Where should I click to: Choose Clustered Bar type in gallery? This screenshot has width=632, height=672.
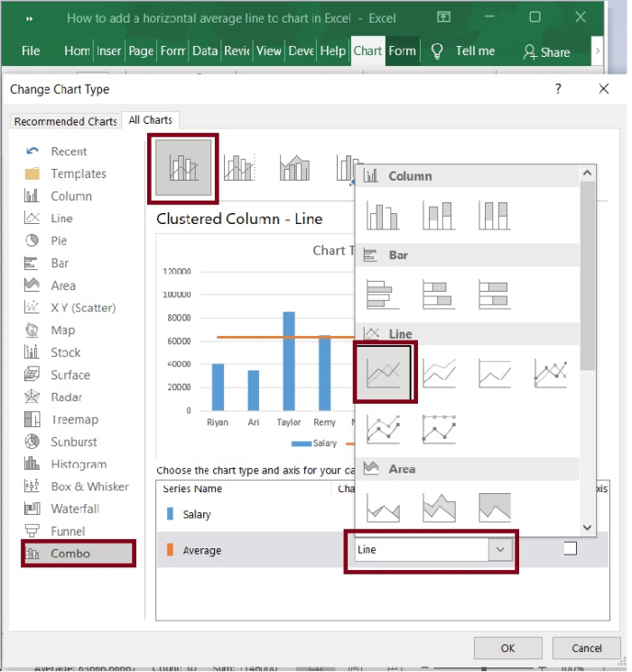[383, 294]
